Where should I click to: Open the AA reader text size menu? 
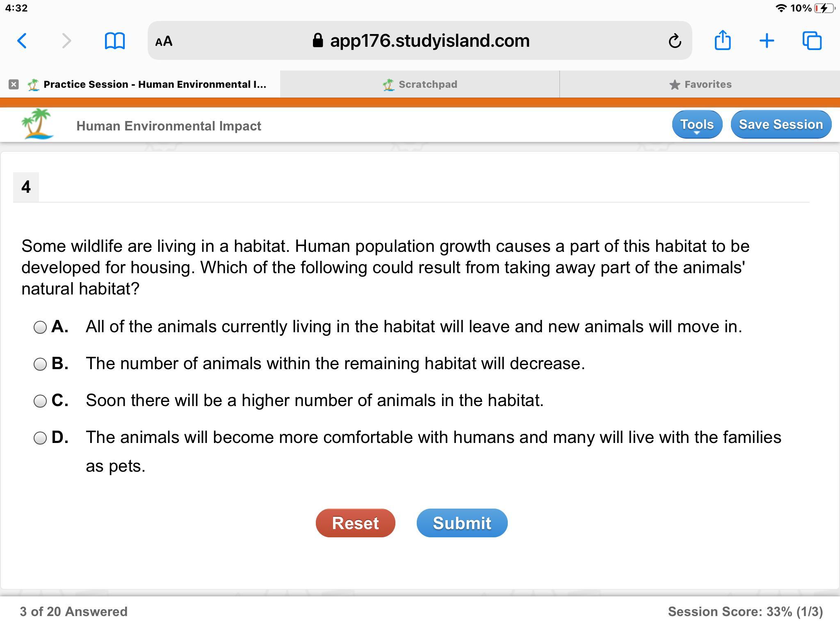164,41
